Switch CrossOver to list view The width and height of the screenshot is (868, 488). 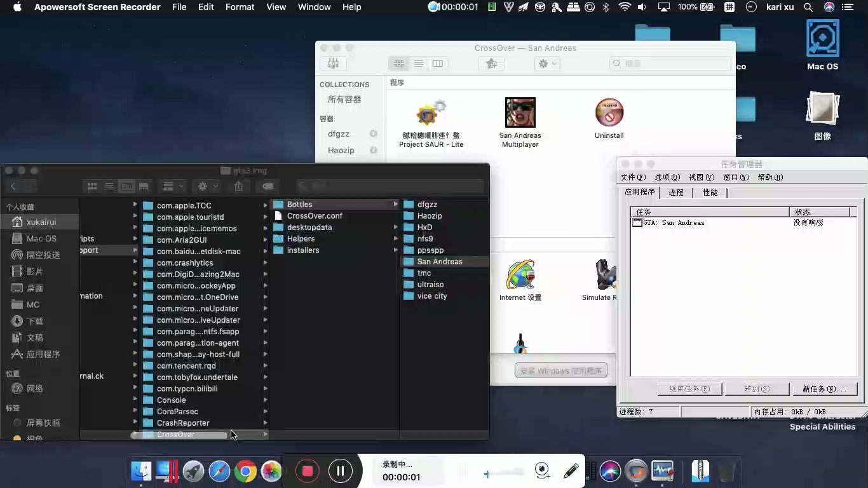419,64
